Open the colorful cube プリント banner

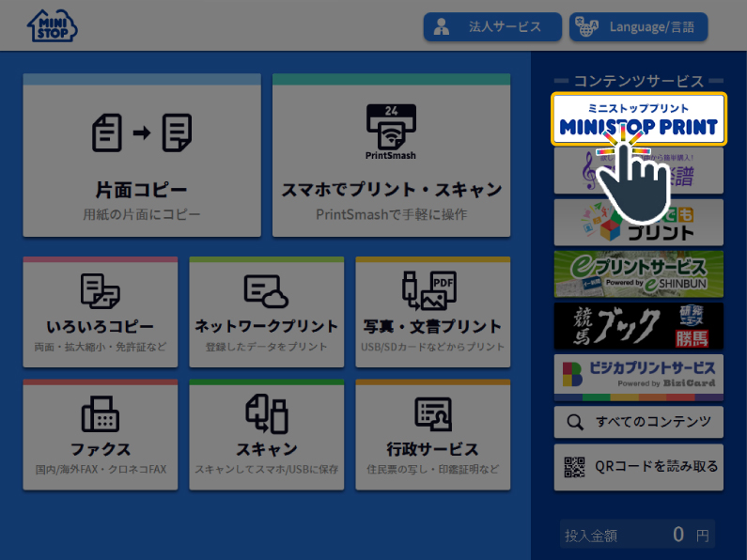point(638,223)
